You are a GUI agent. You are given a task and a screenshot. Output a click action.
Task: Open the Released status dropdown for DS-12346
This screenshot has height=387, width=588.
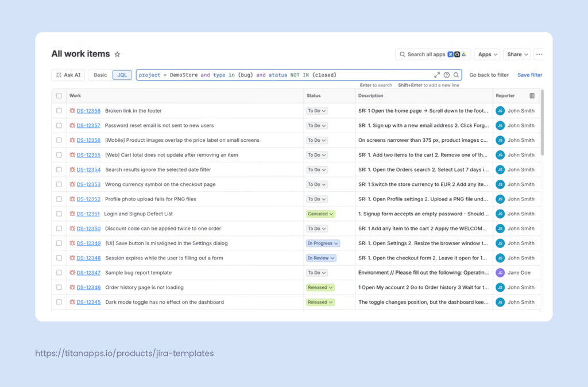[320, 287]
